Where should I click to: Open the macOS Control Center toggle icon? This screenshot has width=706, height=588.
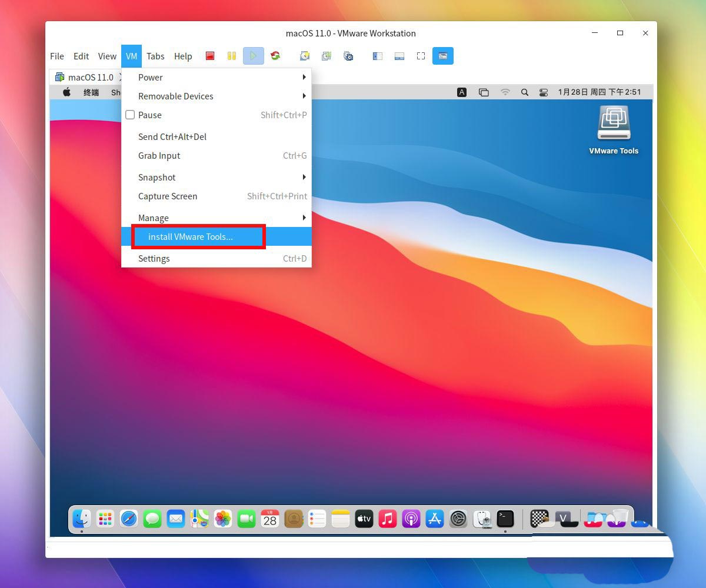pyautogui.click(x=543, y=92)
